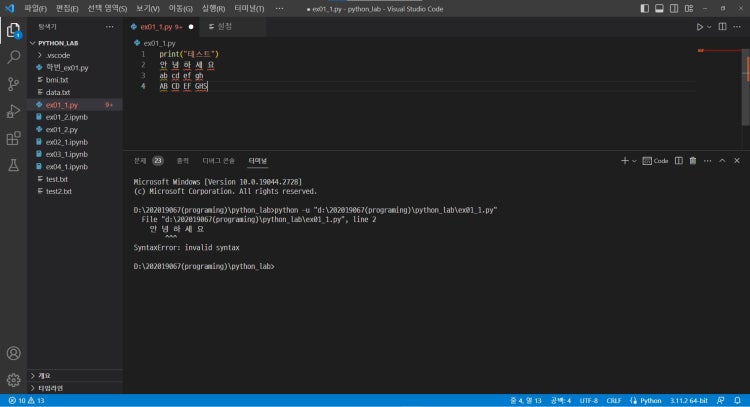Open test.txt in the explorer
Screen dimensions: 750x407
(x=75, y=179)
